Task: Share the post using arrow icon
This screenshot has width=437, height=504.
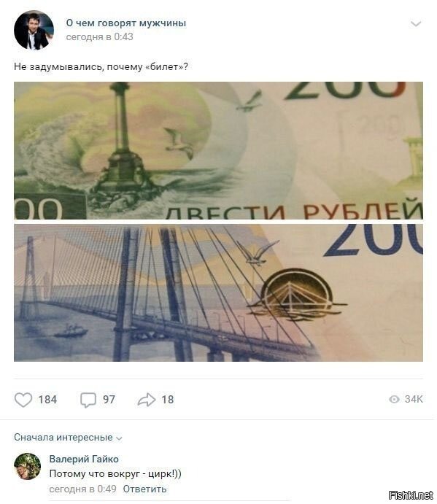Action: 147,400
